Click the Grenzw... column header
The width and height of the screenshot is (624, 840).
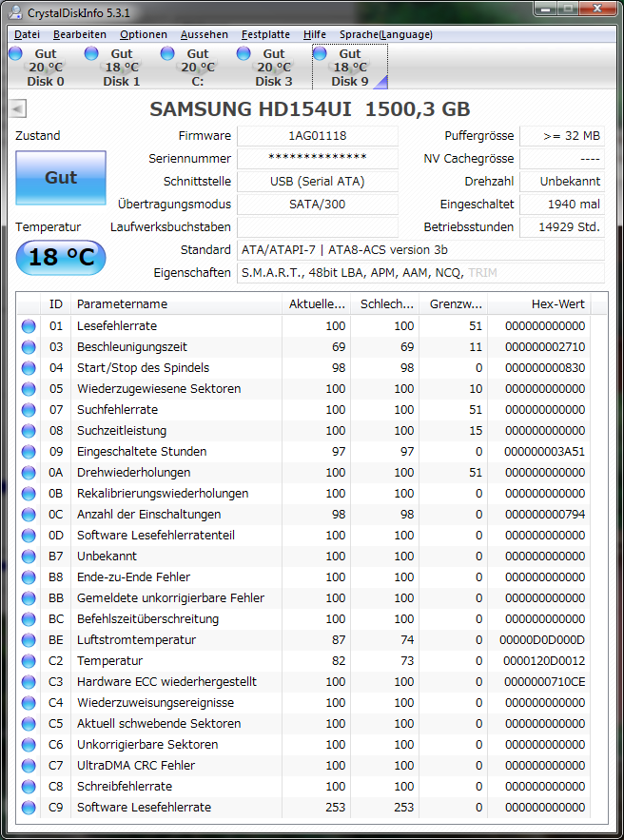click(x=454, y=304)
